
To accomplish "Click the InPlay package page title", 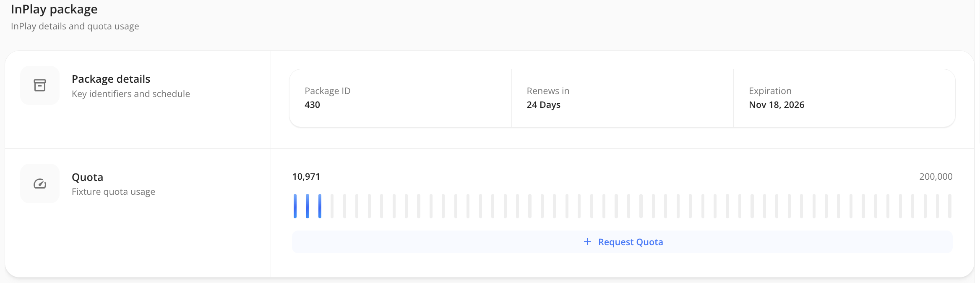I will (x=54, y=9).
